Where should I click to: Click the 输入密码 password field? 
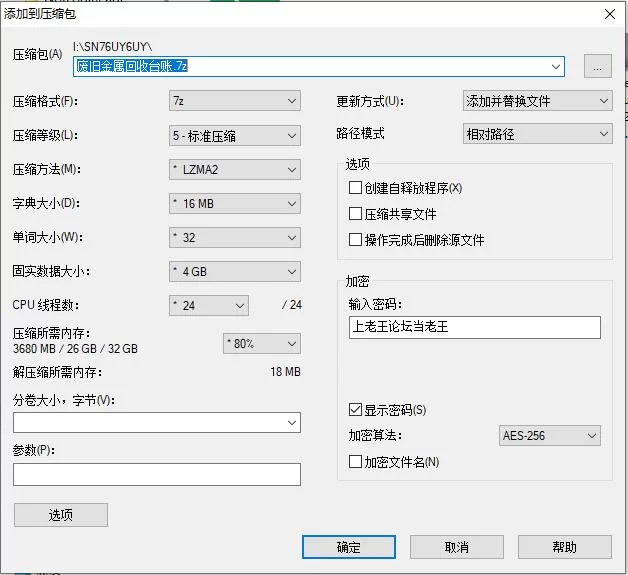coord(475,327)
